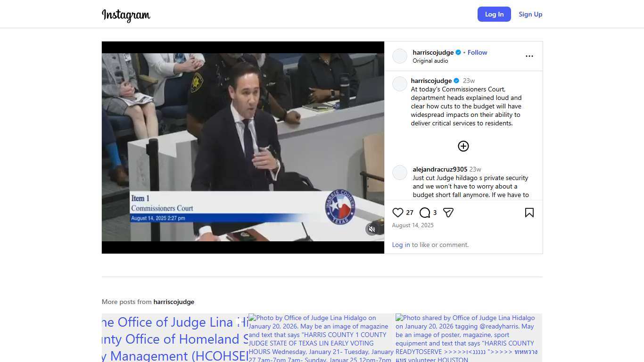The width and height of the screenshot is (644, 362).
Task: Save post with bookmark icon
Action: (x=529, y=213)
